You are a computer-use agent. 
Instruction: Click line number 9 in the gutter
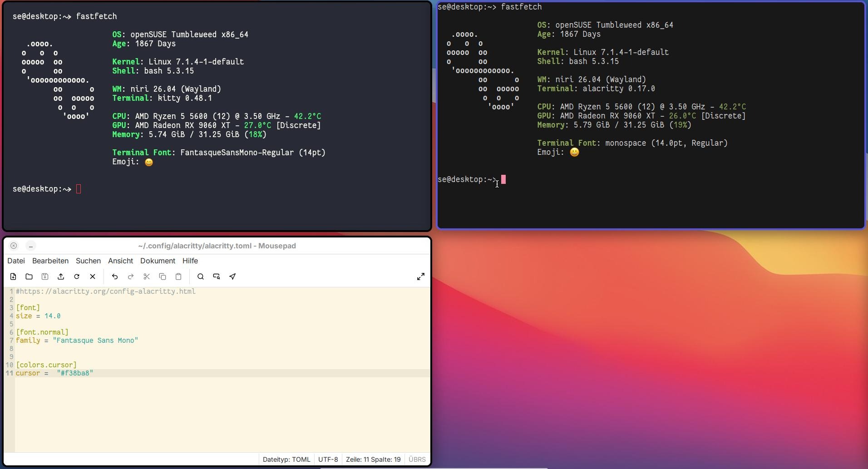[x=11, y=357]
